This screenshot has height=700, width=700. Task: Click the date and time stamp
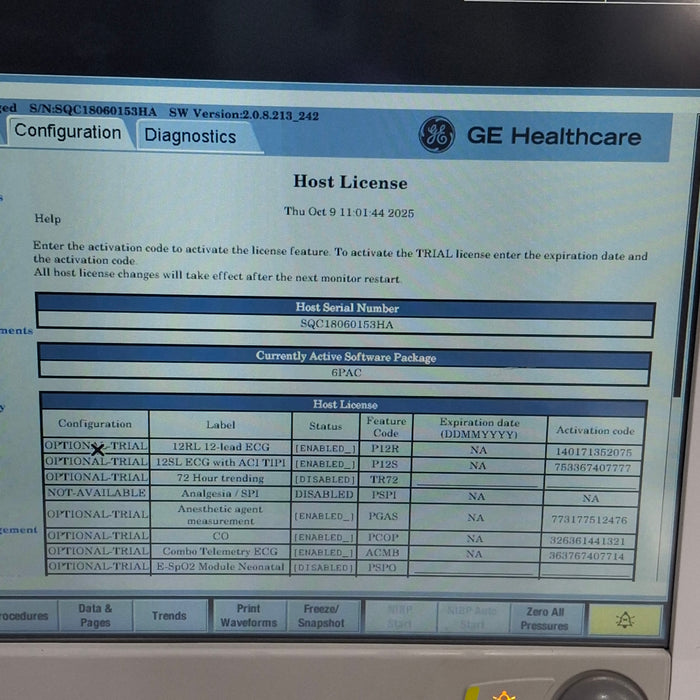pos(349,212)
